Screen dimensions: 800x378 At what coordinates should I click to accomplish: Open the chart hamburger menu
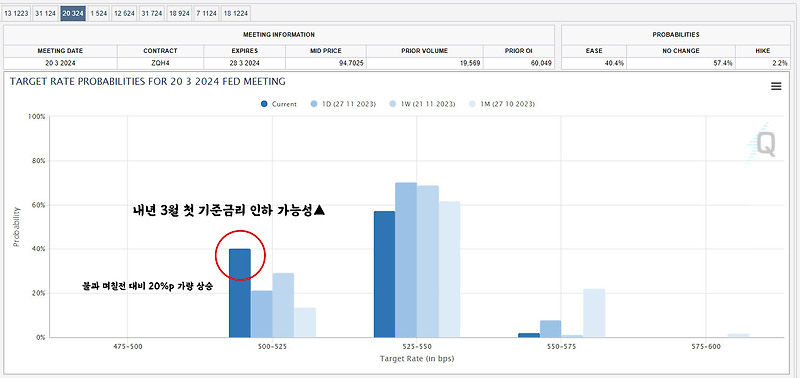pos(776,87)
